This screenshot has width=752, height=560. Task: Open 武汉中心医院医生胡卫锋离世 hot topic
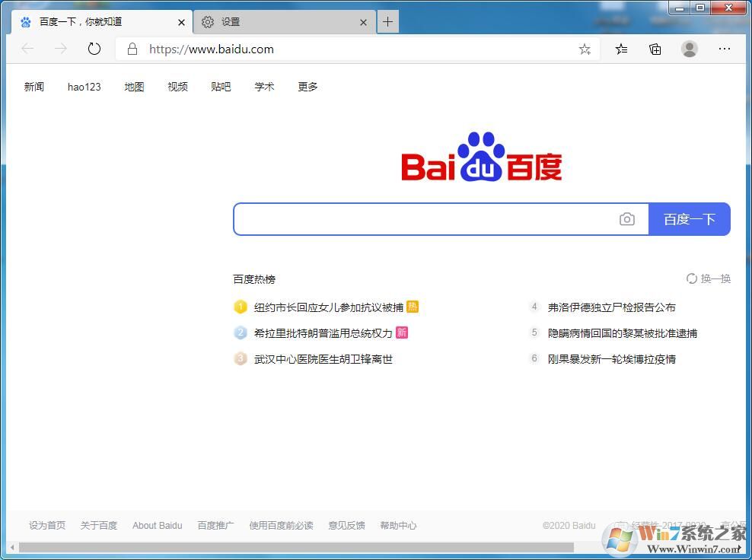click(323, 359)
